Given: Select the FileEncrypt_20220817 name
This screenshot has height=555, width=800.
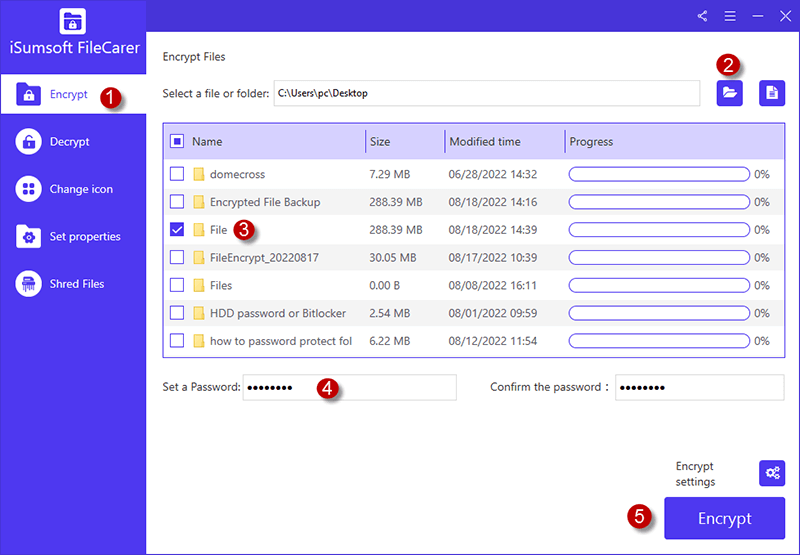Looking at the screenshot, I should 264,258.
